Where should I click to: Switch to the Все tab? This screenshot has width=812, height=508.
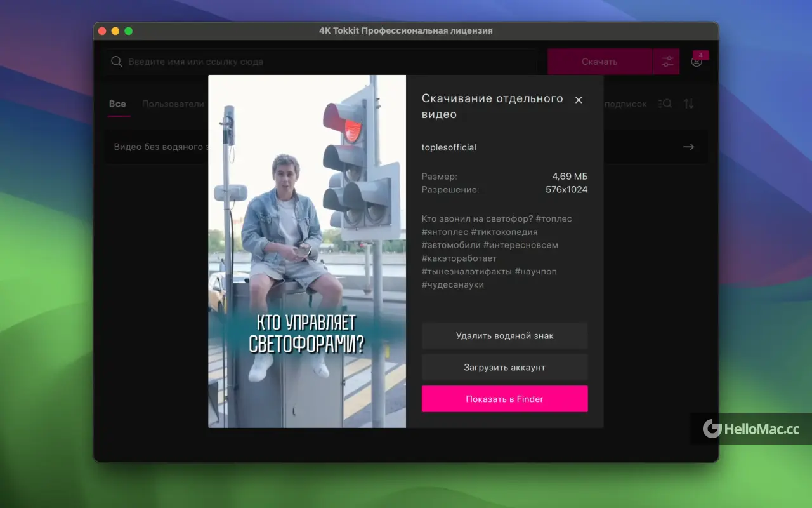(x=117, y=104)
